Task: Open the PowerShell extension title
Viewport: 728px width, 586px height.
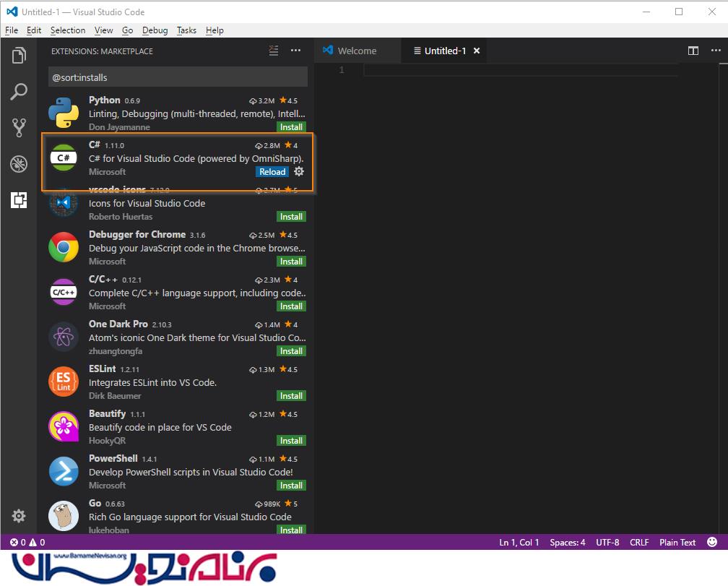Action: tap(113, 458)
